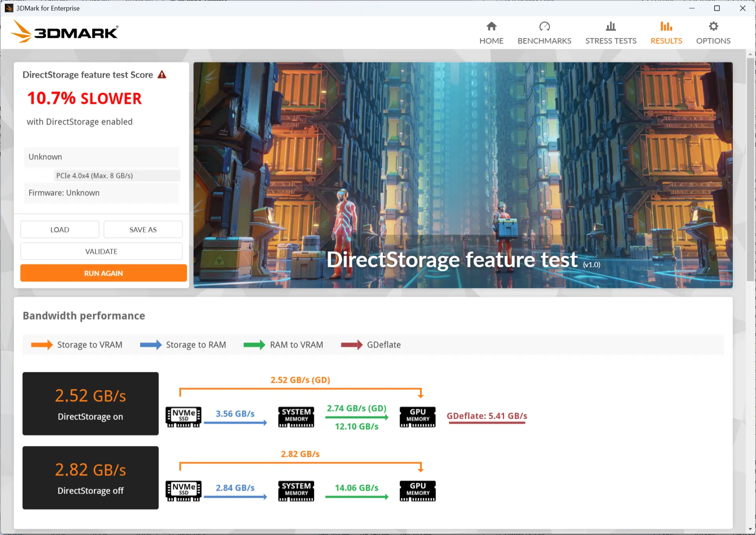Click the System Memory icon in the DirectStorage on row
This screenshot has height=535, width=756.
pyautogui.click(x=296, y=417)
